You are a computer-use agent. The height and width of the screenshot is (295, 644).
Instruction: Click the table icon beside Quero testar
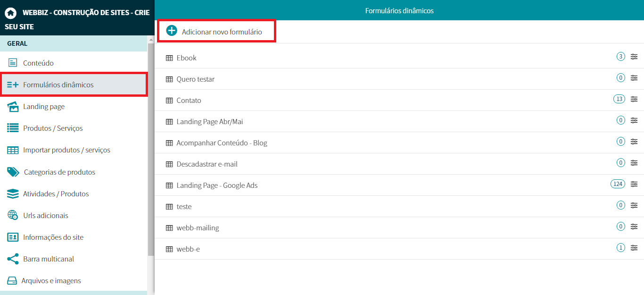(x=169, y=79)
